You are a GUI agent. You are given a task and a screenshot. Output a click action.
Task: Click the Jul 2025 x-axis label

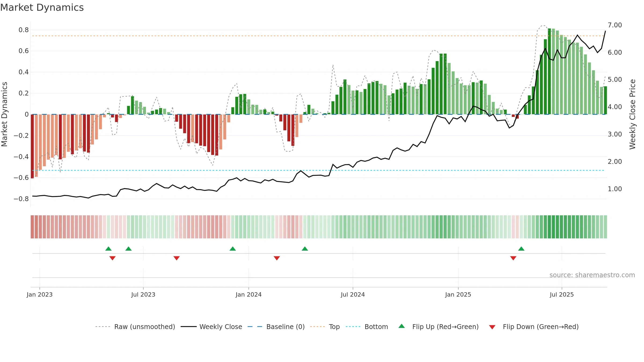562,294
